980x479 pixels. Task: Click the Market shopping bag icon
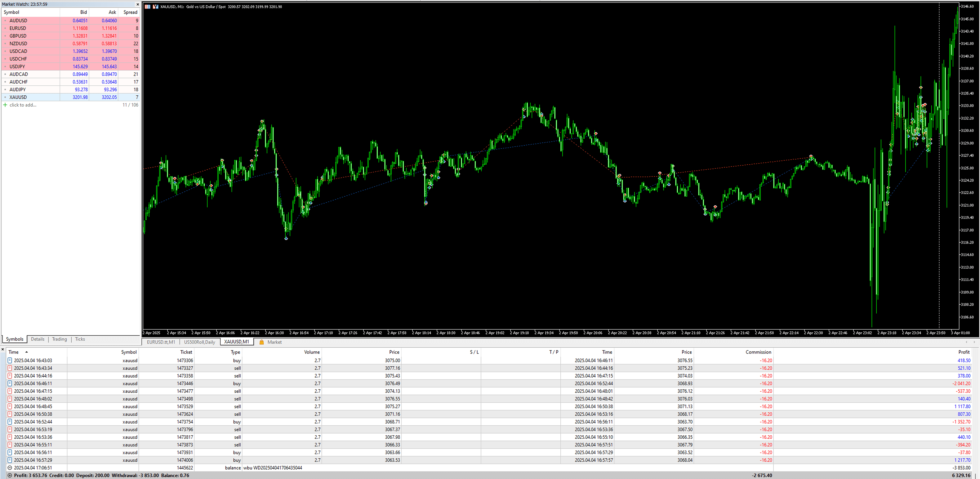click(x=261, y=342)
